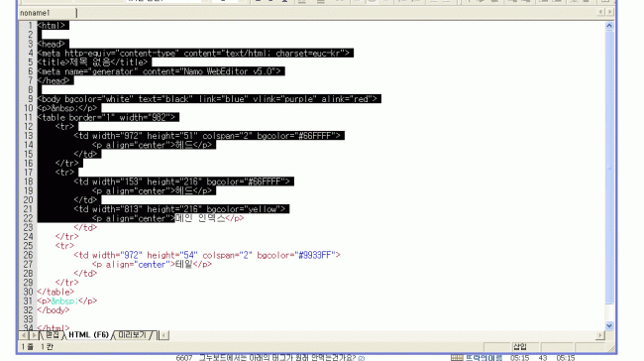Click the horizontal scrollbar left arrow
Viewport: 644px width, 361px height.
coord(163,335)
